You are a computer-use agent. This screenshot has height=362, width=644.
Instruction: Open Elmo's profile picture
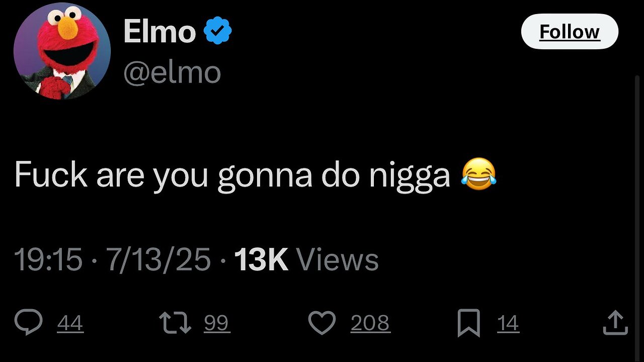62,51
